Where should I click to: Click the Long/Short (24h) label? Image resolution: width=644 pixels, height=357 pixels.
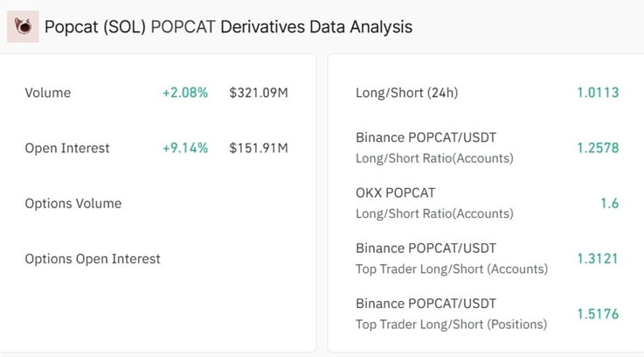(x=407, y=93)
